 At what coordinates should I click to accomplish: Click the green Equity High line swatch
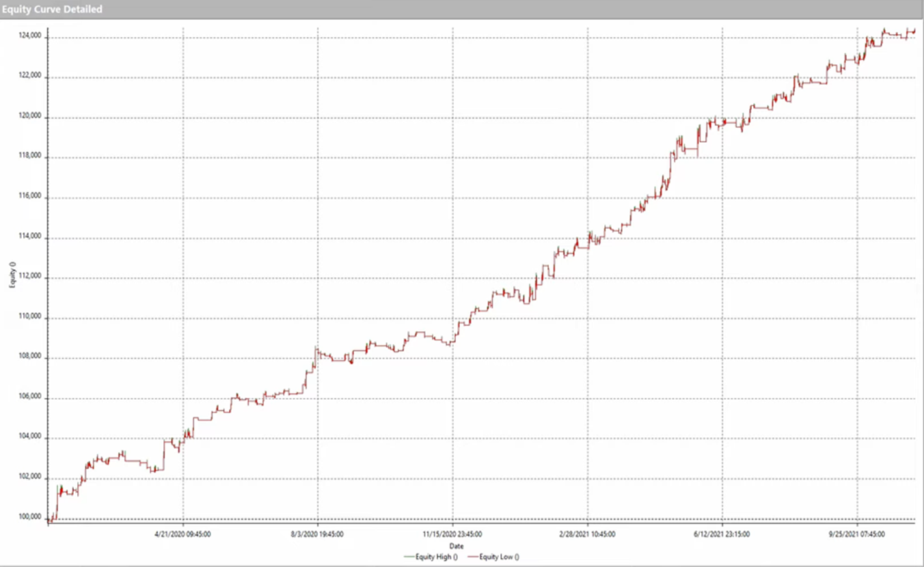[x=409, y=557]
